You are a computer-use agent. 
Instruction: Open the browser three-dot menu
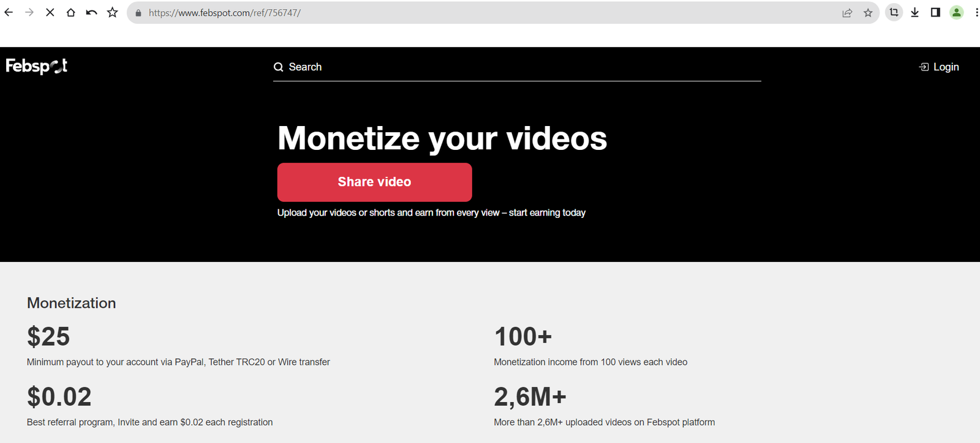point(976,12)
